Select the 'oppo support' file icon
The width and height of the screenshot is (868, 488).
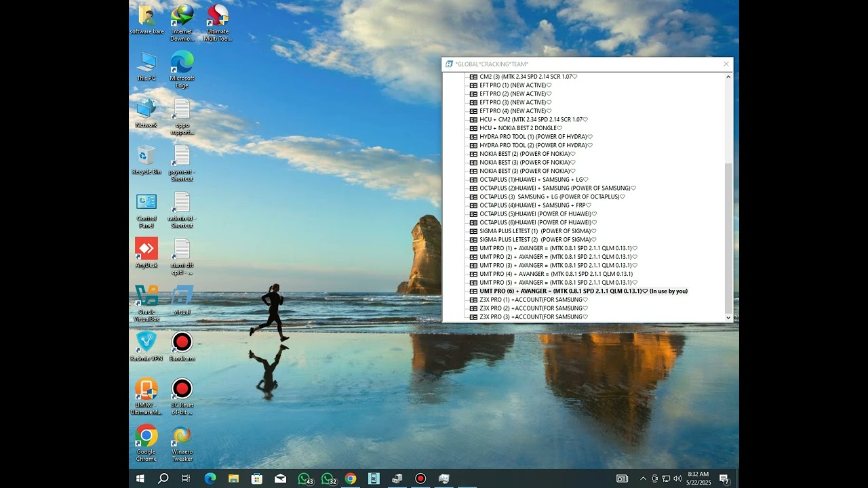point(182,117)
